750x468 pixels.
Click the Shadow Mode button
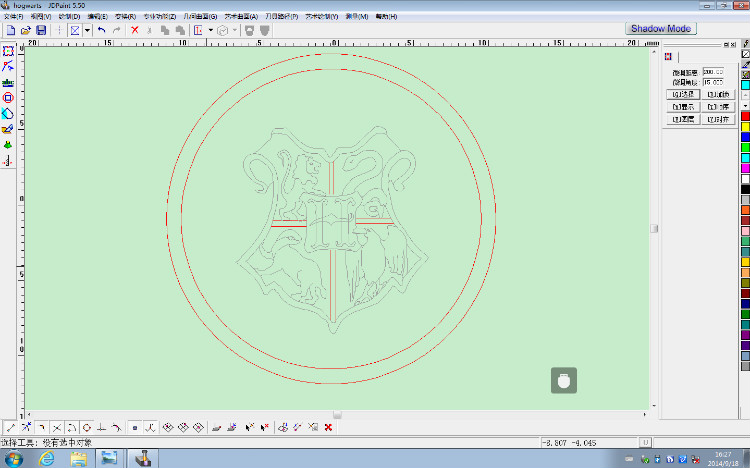click(661, 28)
